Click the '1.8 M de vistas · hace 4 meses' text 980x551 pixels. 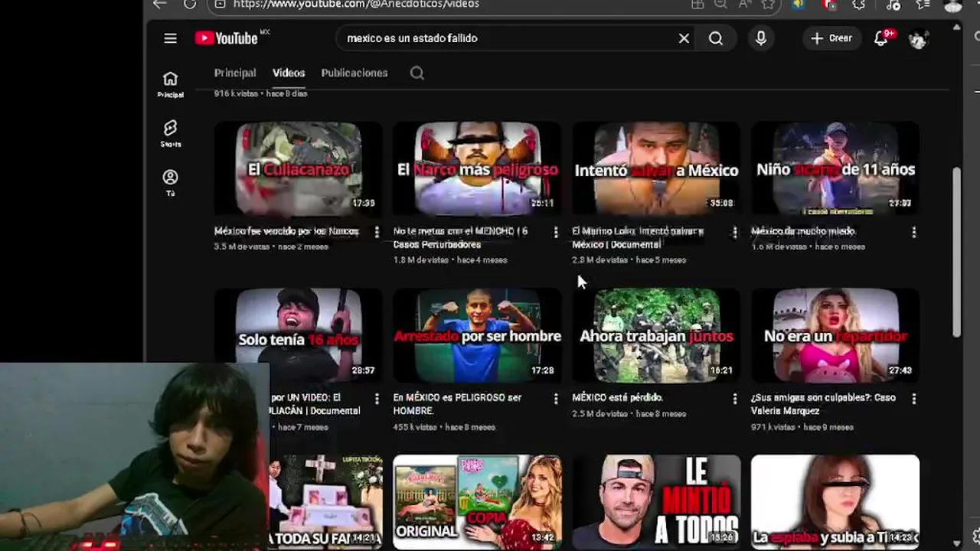click(450, 260)
